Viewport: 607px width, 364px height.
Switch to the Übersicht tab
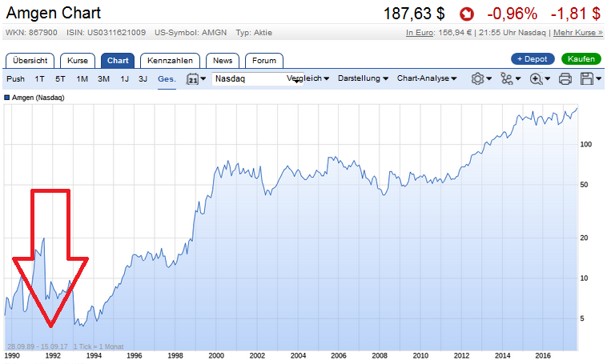click(30, 61)
